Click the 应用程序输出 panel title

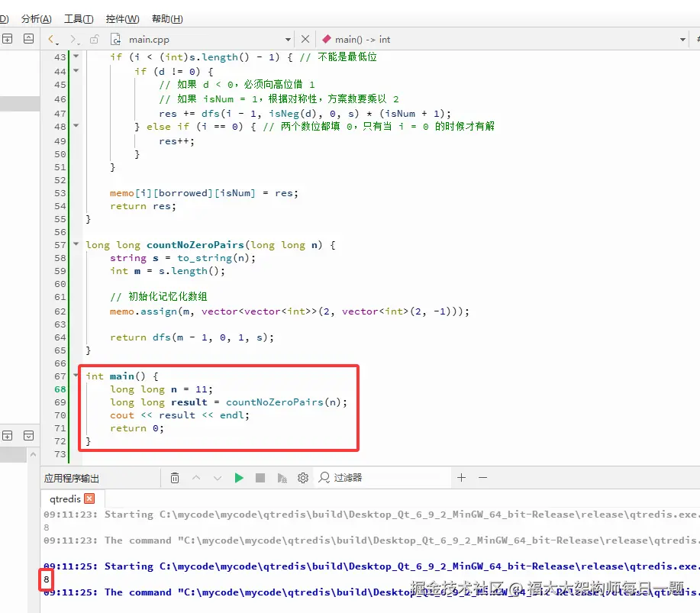(72, 479)
